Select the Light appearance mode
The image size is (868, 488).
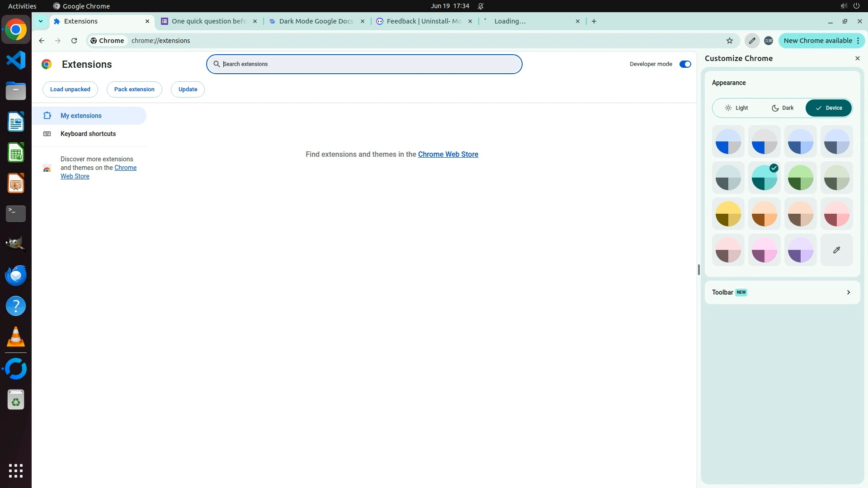click(x=736, y=108)
